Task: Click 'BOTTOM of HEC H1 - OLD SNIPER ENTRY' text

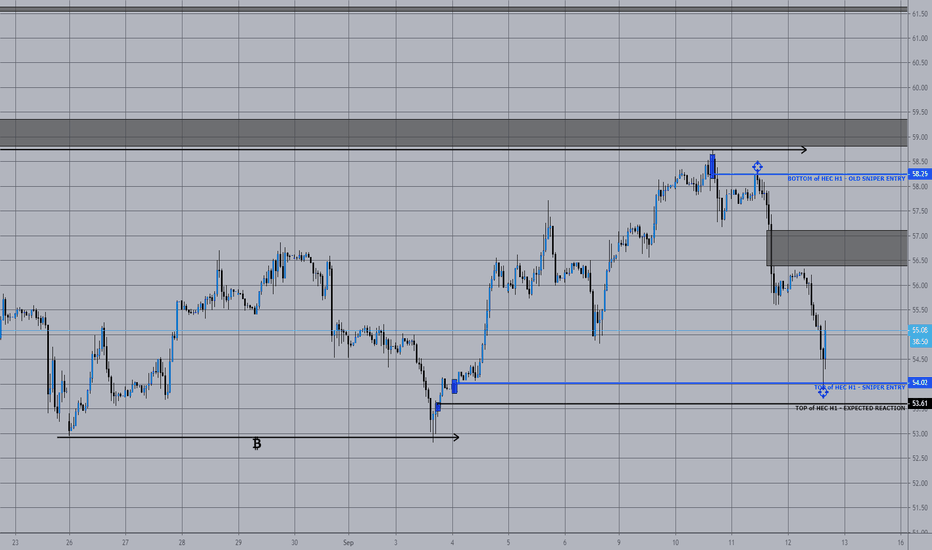Action: coord(846,178)
